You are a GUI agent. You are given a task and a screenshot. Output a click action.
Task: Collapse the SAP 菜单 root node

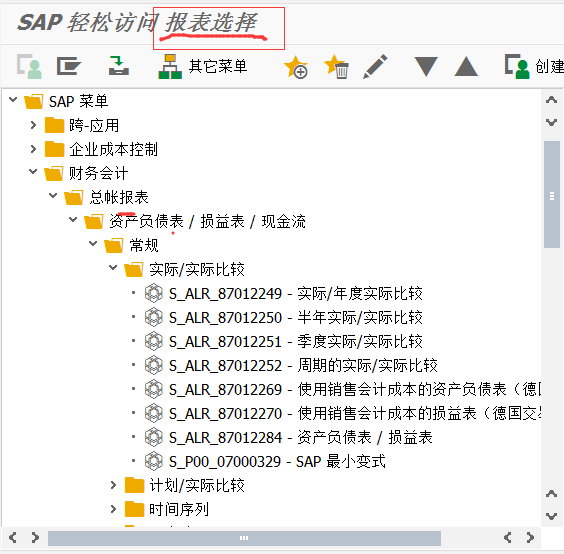tap(13, 100)
